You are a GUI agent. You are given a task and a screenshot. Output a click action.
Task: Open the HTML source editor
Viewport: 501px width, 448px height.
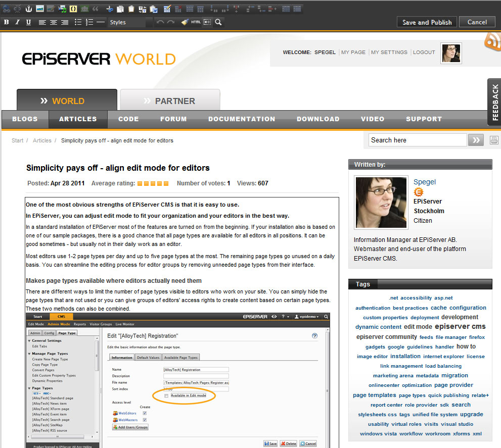[x=196, y=22]
